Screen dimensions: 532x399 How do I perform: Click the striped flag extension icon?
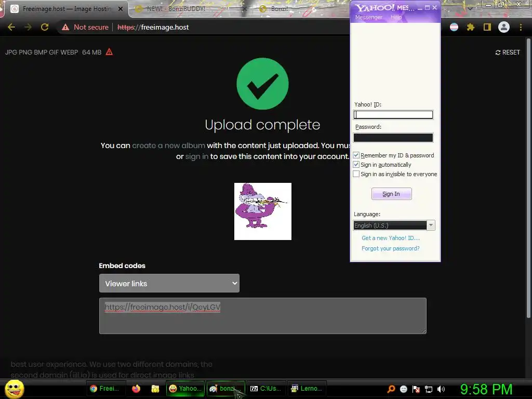pyautogui.click(x=454, y=27)
